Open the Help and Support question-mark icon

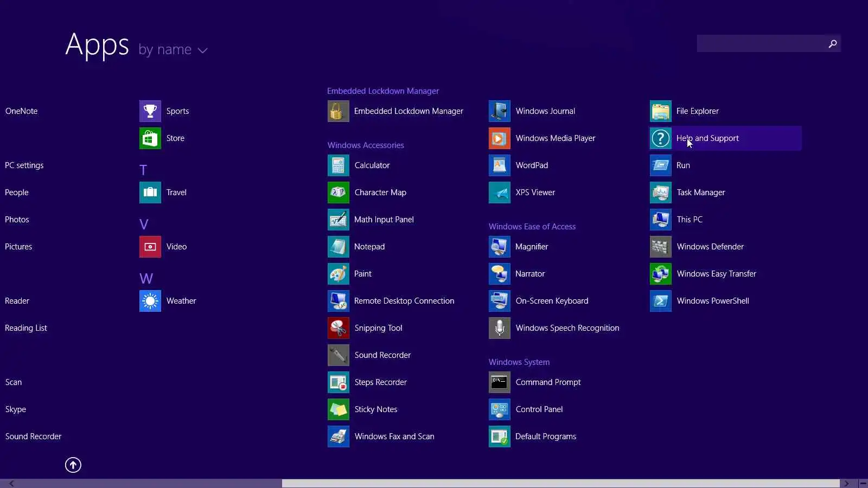(661, 138)
